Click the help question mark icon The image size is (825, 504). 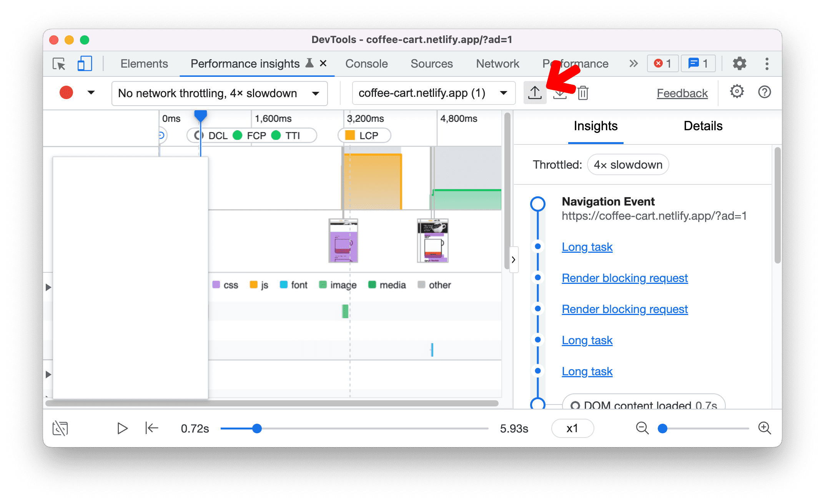coord(764,93)
